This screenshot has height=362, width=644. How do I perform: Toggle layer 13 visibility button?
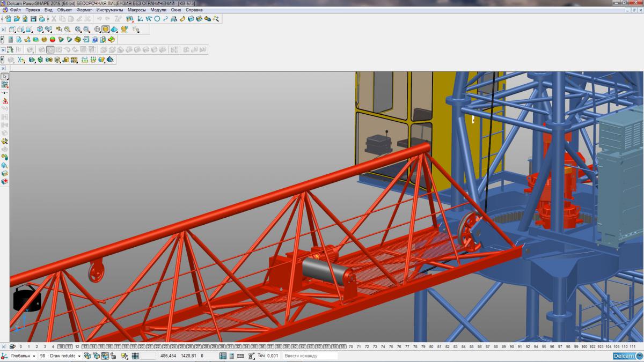coord(85,346)
